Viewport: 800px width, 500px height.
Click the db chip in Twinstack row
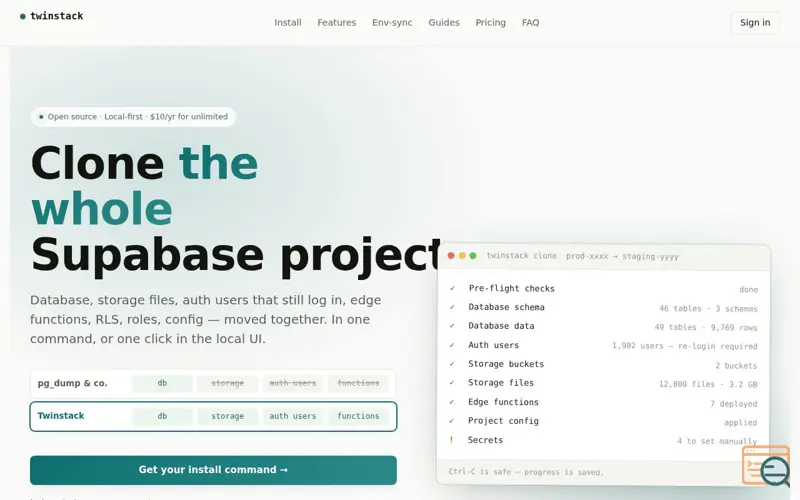[x=162, y=416]
